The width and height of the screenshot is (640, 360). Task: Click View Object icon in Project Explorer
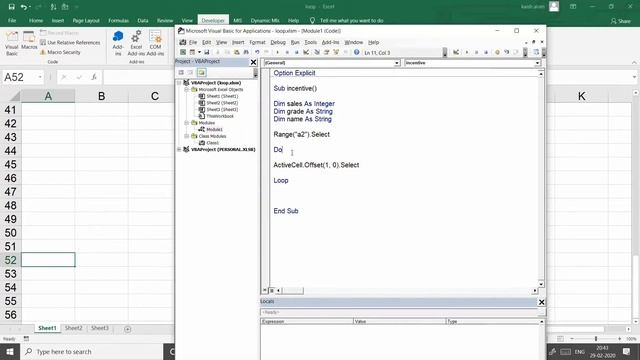point(190,73)
